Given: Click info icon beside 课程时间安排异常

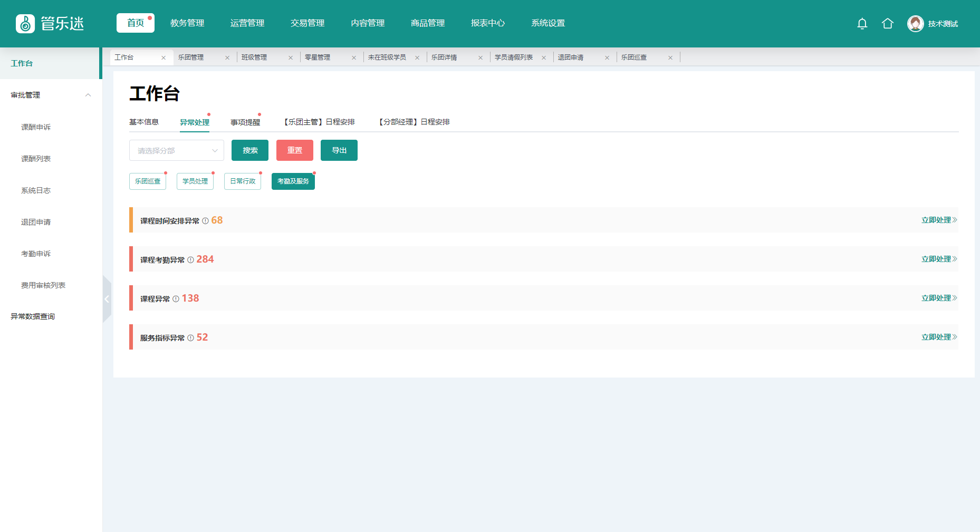Looking at the screenshot, I should click(205, 221).
